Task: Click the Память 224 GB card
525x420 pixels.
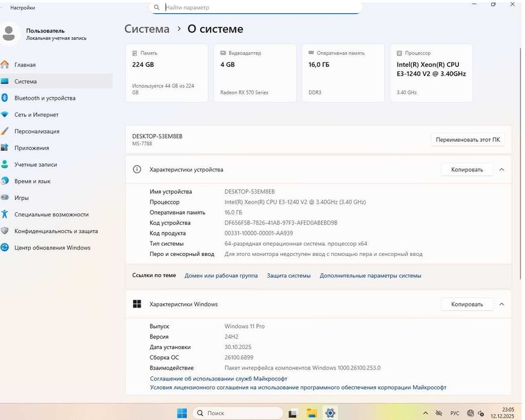Action: pyautogui.click(x=167, y=73)
